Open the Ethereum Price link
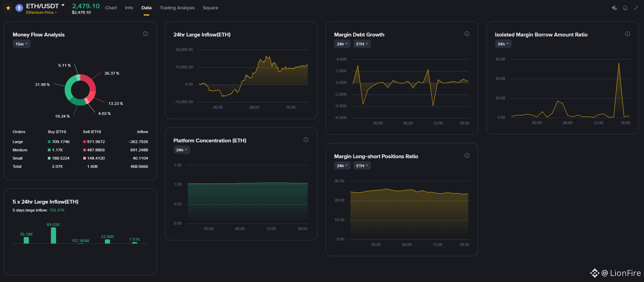The width and height of the screenshot is (644, 282). 41,12
